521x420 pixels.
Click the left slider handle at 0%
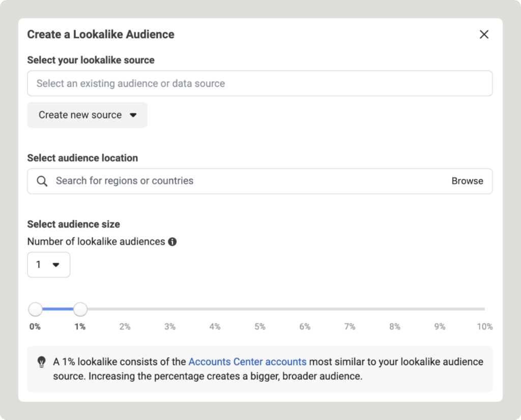point(36,309)
